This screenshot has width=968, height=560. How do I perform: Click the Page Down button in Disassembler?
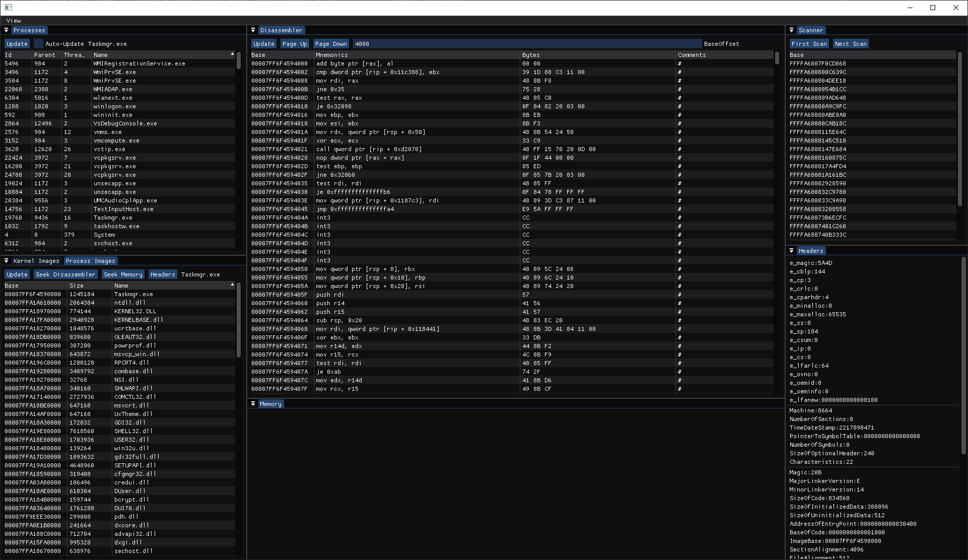coord(331,44)
